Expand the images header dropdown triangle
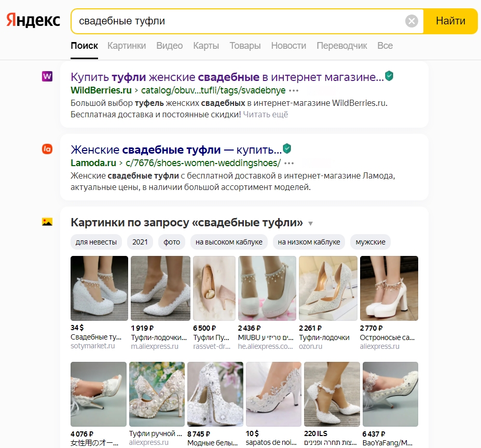 pyautogui.click(x=310, y=222)
